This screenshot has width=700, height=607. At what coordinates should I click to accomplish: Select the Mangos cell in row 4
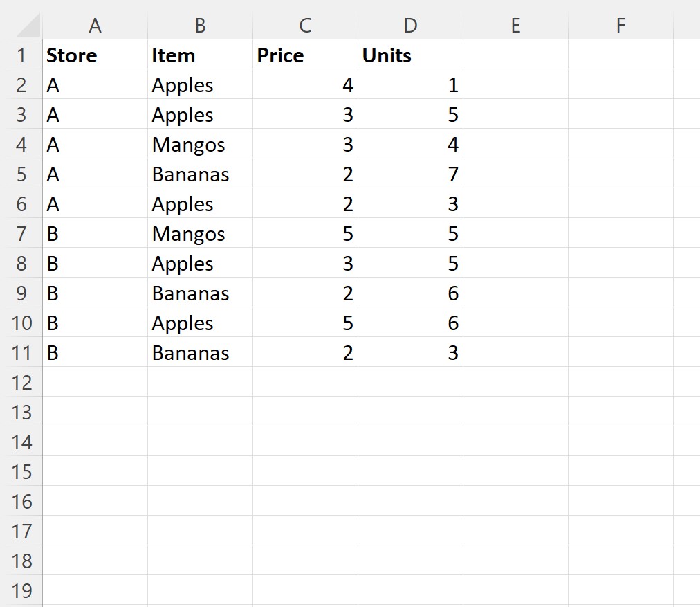[x=200, y=144]
